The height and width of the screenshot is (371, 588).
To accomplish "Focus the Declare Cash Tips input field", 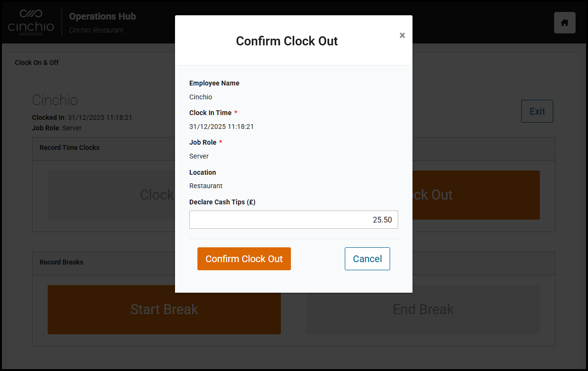I will pyautogui.click(x=293, y=220).
